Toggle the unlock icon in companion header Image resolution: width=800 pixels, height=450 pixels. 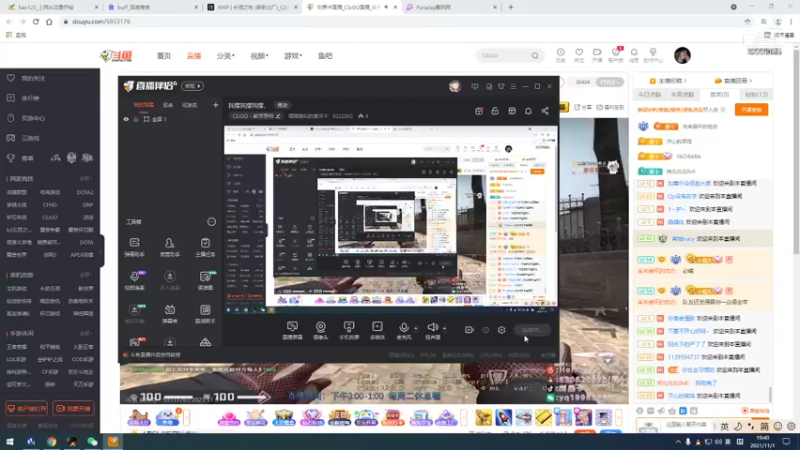[x=495, y=111]
